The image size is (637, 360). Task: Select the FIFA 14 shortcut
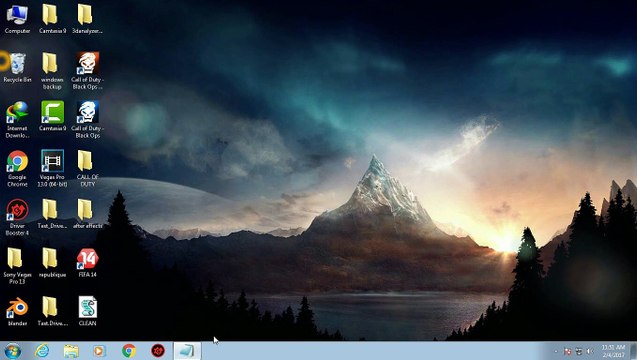tap(87, 262)
